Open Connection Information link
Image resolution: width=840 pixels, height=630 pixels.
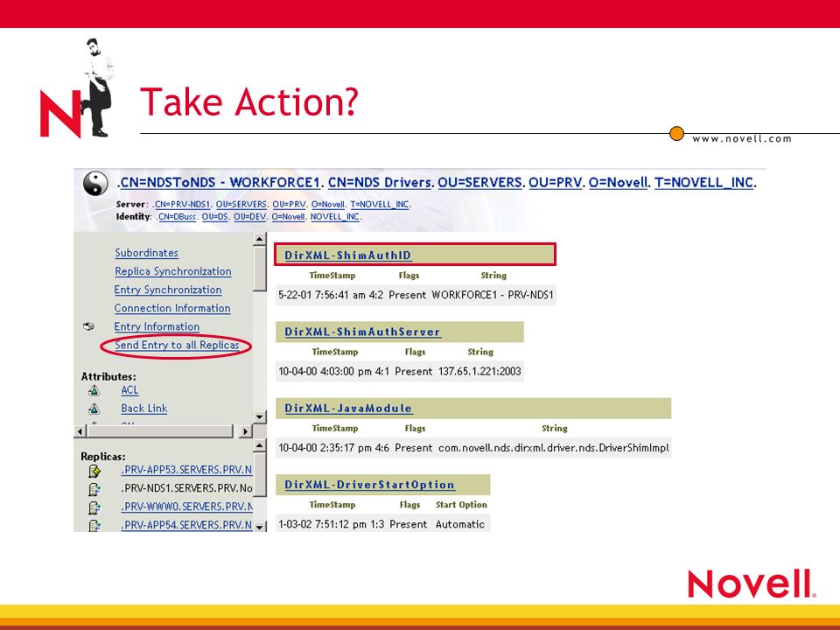[x=172, y=308]
